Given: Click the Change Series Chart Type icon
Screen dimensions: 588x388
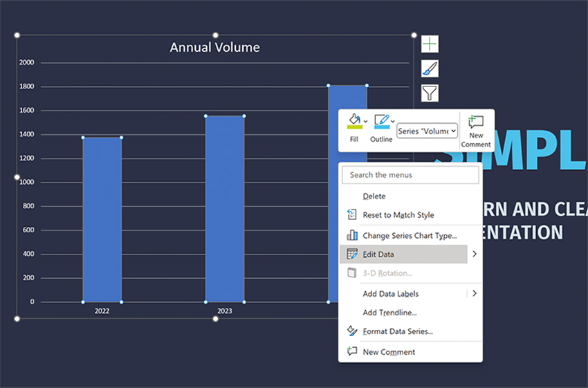Looking at the screenshot, I should (x=352, y=235).
